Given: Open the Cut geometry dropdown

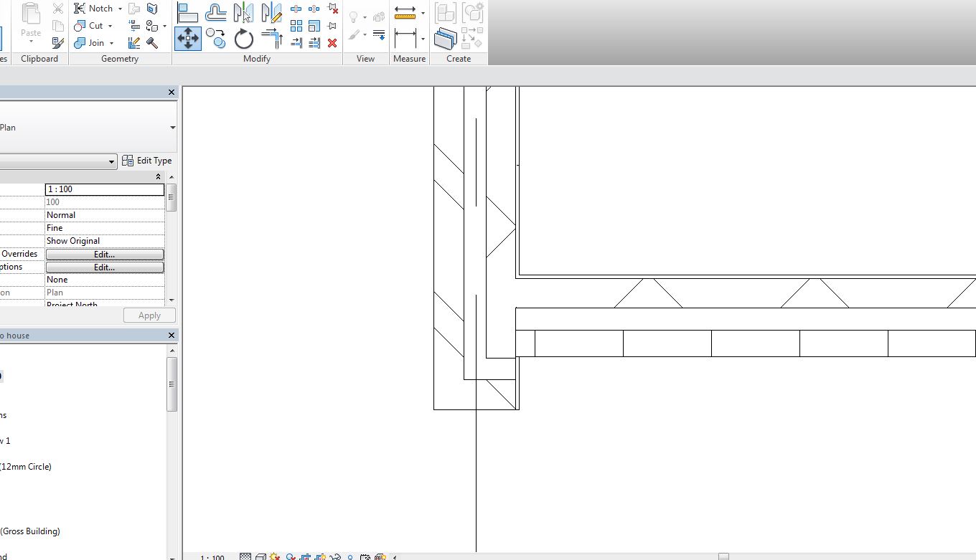Looking at the screenshot, I should [x=111, y=26].
